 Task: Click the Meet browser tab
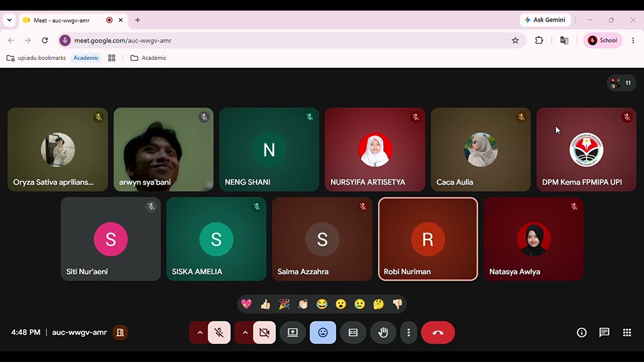click(73, 20)
